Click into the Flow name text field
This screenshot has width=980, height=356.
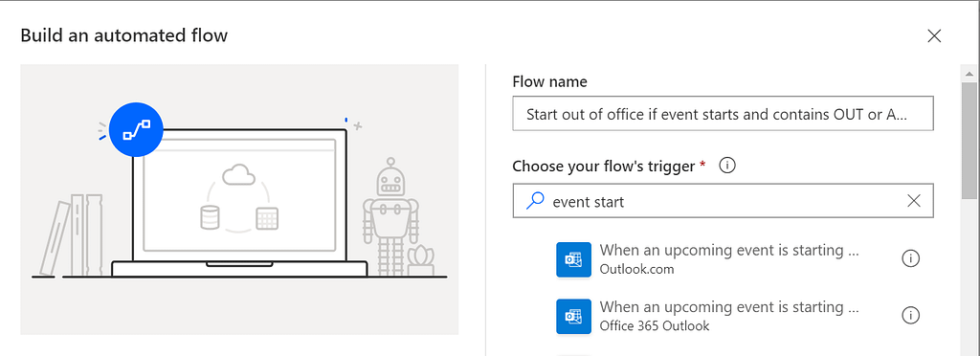click(724, 114)
